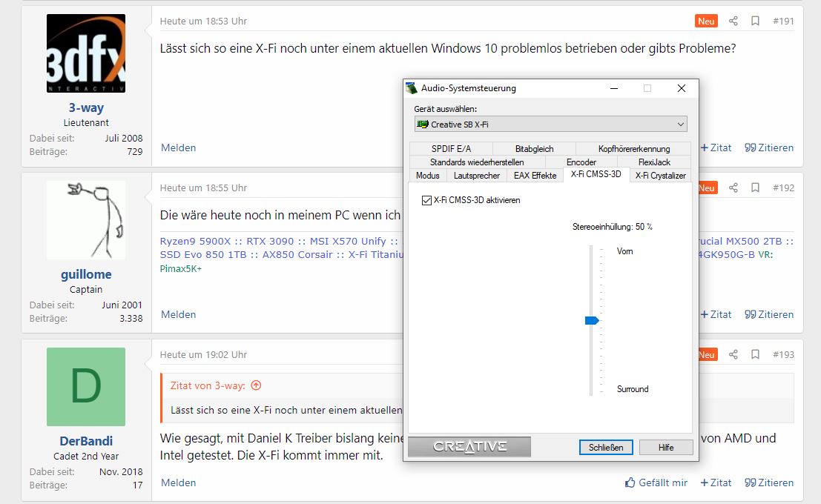Add post #191 to multi-quote with +Zitat
The width and height of the screenshot is (821, 504).
[716, 147]
